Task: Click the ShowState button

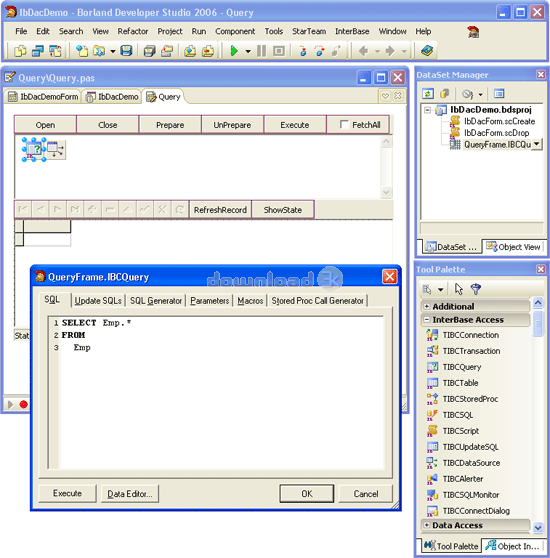Action: click(x=283, y=210)
